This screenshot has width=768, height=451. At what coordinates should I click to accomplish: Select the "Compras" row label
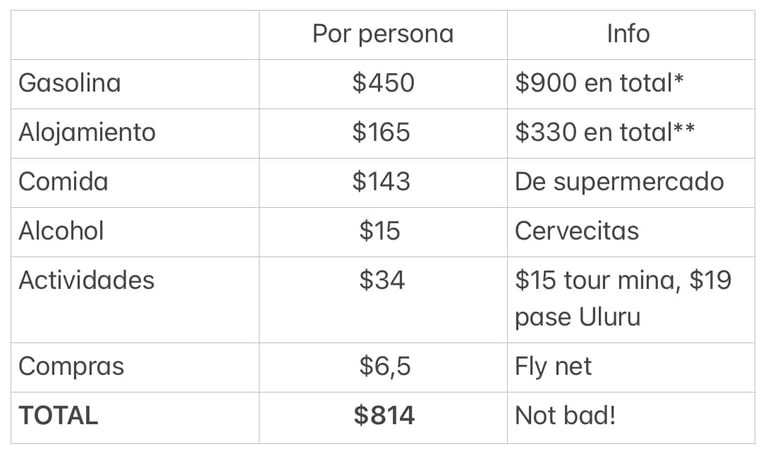click(x=71, y=366)
